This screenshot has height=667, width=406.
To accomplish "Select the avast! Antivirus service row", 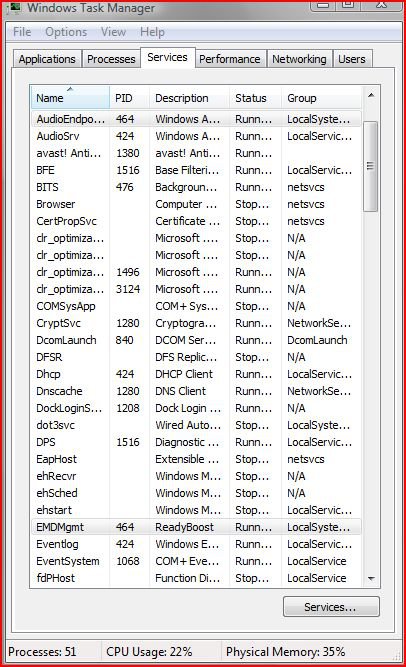I will 196,153.
